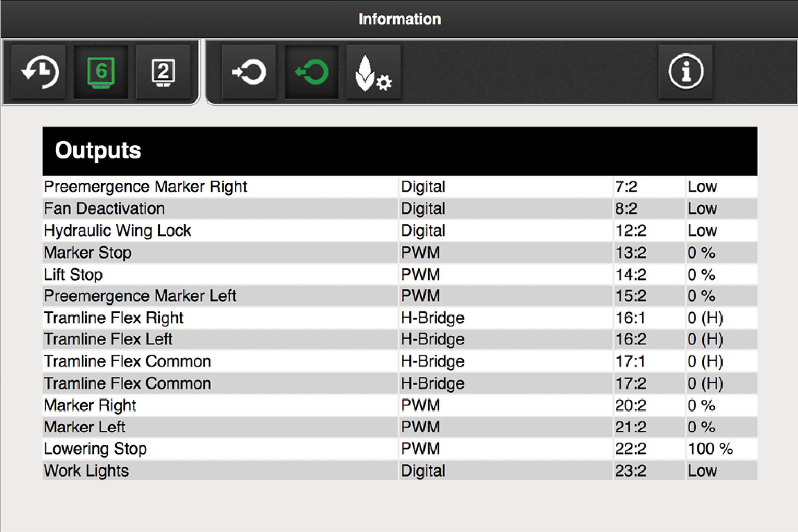Open the plant settings gear icon
The height and width of the screenshot is (532, 798).
click(x=373, y=72)
